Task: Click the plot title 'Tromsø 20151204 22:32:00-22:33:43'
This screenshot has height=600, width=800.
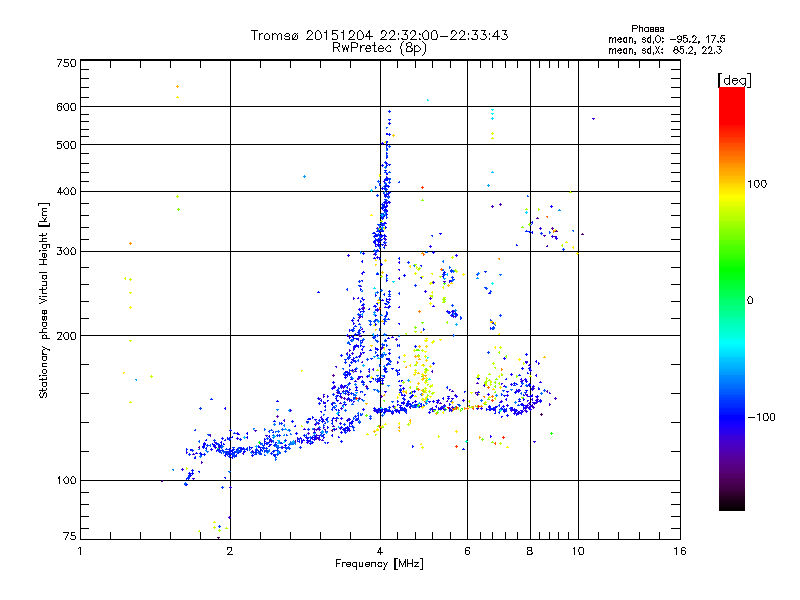Action: (x=379, y=35)
